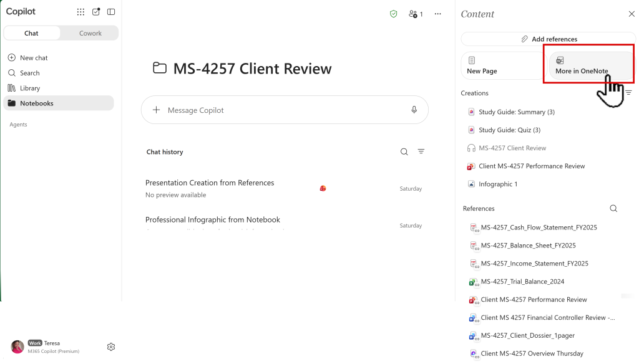Click the new chat compose icon
Image resolution: width=639 pixels, height=364 pixels.
(95, 12)
